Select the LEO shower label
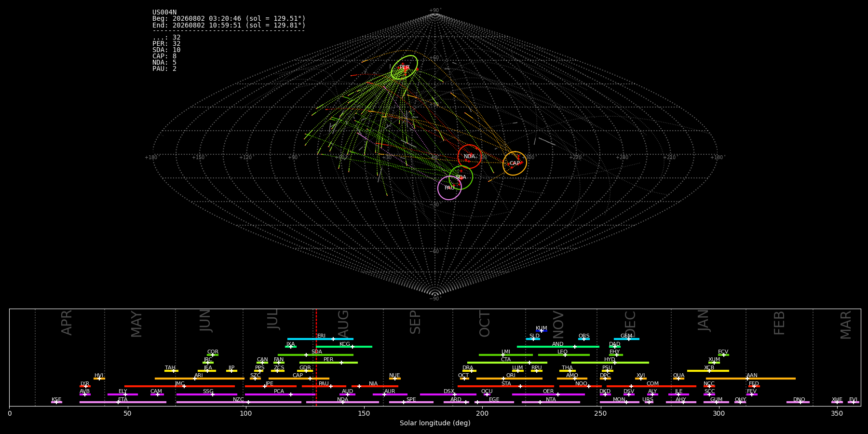 coord(562,352)
